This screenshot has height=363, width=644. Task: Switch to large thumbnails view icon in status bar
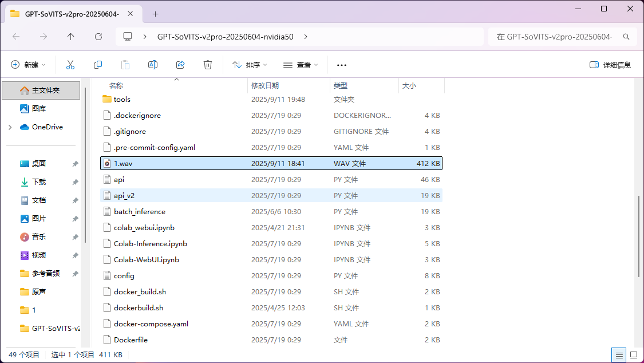pos(634,355)
